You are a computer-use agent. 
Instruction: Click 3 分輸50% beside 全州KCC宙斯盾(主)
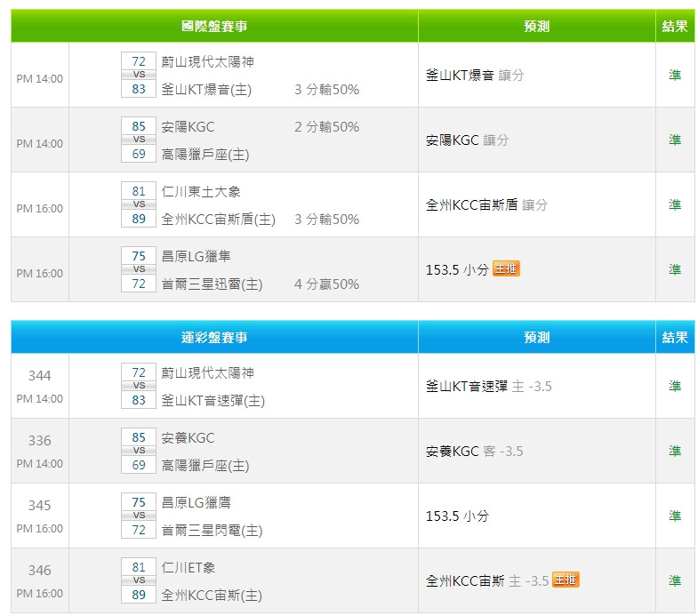click(x=326, y=219)
